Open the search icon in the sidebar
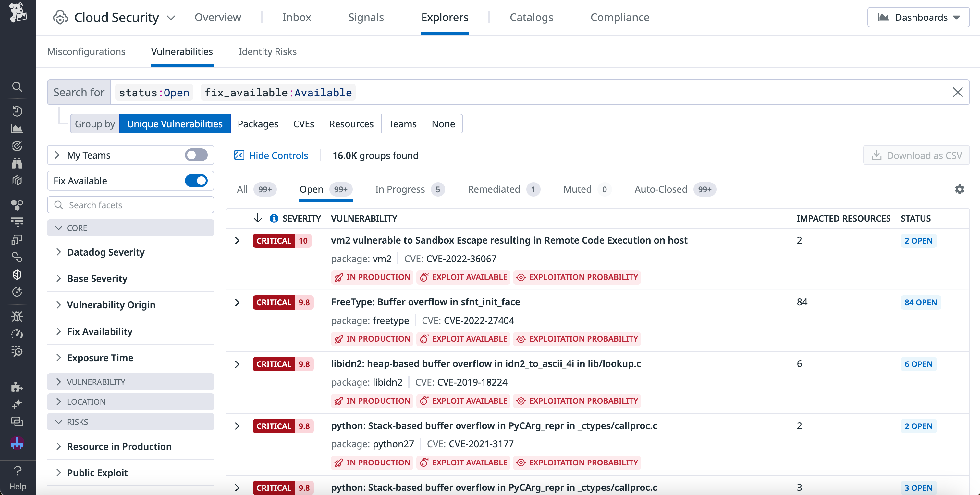Viewport: 980px width, 495px height. coord(17,87)
